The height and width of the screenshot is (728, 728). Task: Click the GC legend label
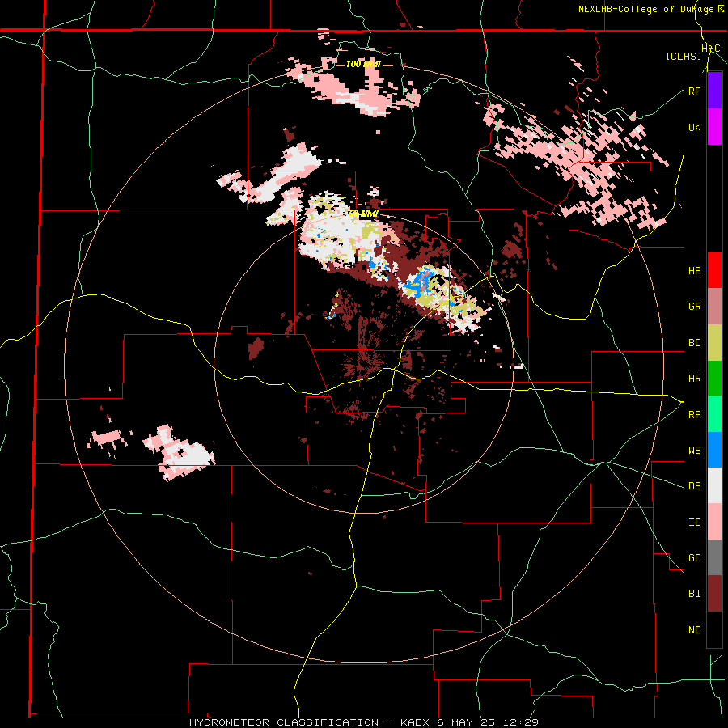(694, 558)
